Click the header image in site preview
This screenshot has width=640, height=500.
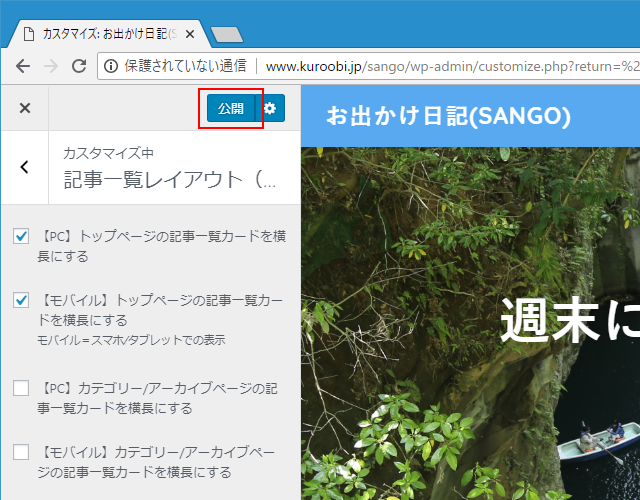pyautogui.click(x=470, y=323)
